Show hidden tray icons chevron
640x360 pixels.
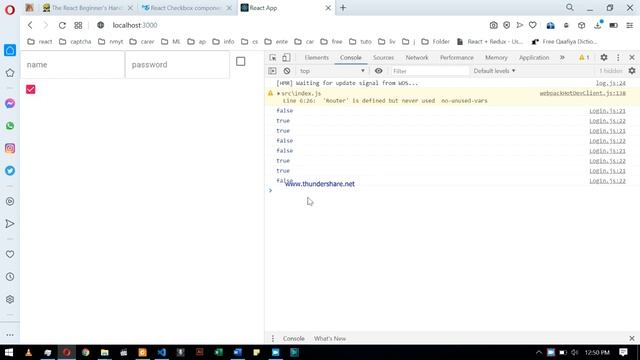pyautogui.click(x=539, y=352)
